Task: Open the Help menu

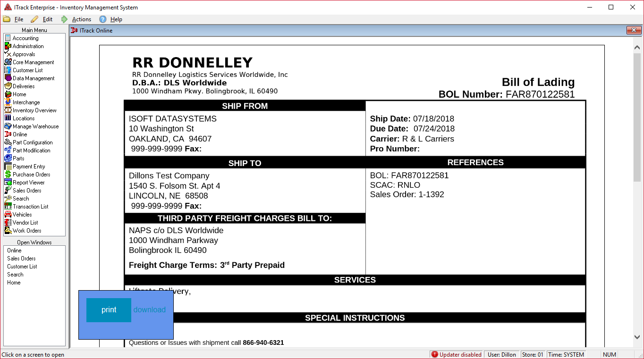Action: pyautogui.click(x=116, y=19)
